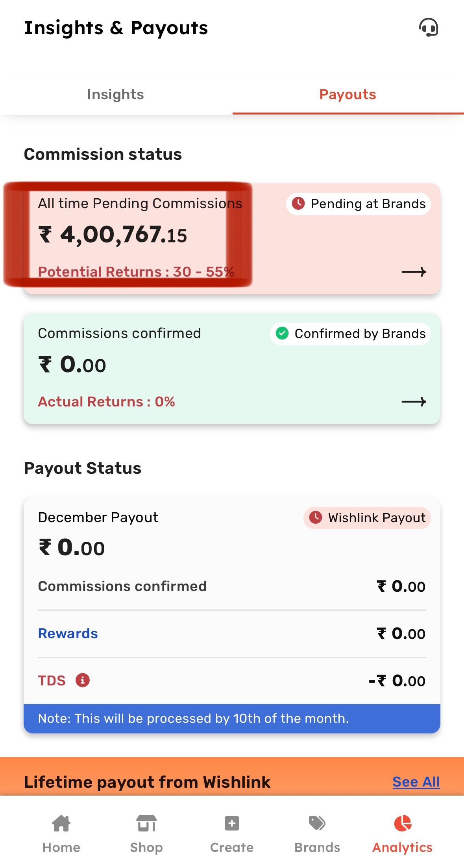Go to Shop via storefront icon

pyautogui.click(x=146, y=824)
